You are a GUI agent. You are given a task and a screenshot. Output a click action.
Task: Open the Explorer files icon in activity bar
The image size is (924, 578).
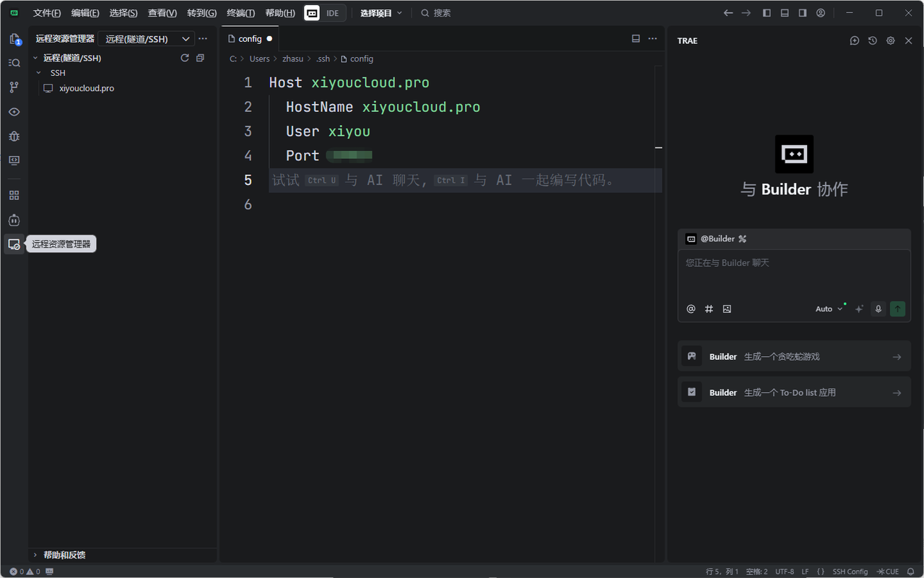(14, 39)
